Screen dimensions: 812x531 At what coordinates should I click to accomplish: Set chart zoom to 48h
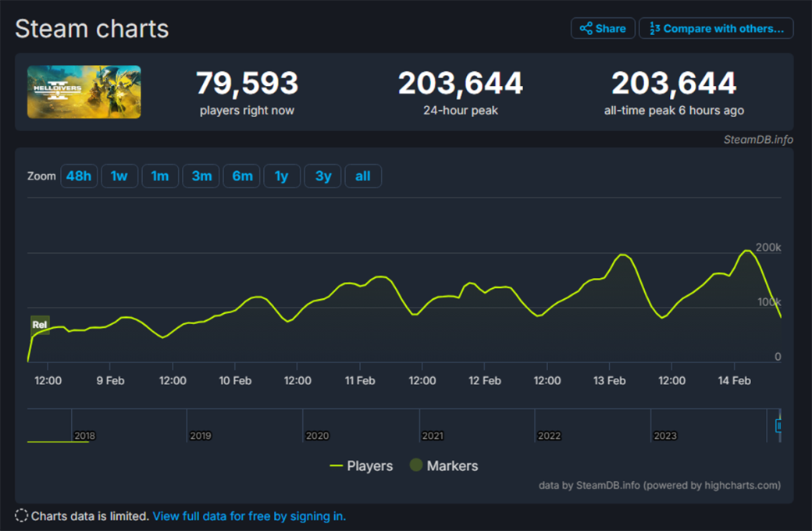tap(79, 176)
